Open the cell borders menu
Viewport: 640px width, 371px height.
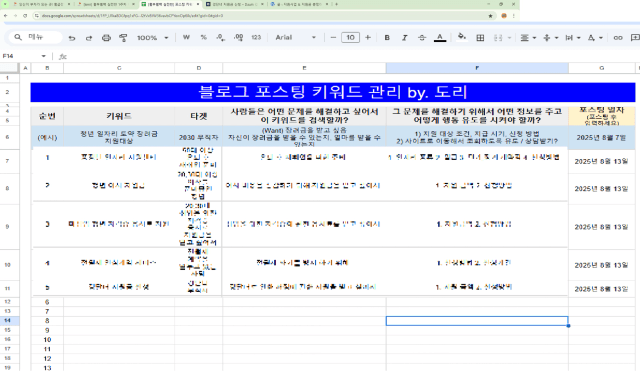[x=480, y=38]
